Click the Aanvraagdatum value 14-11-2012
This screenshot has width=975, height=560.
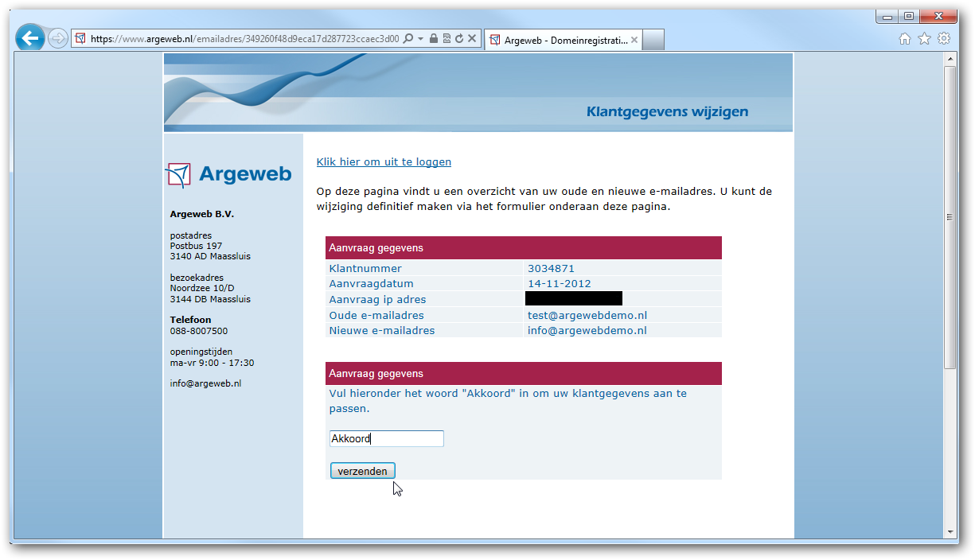(x=560, y=284)
